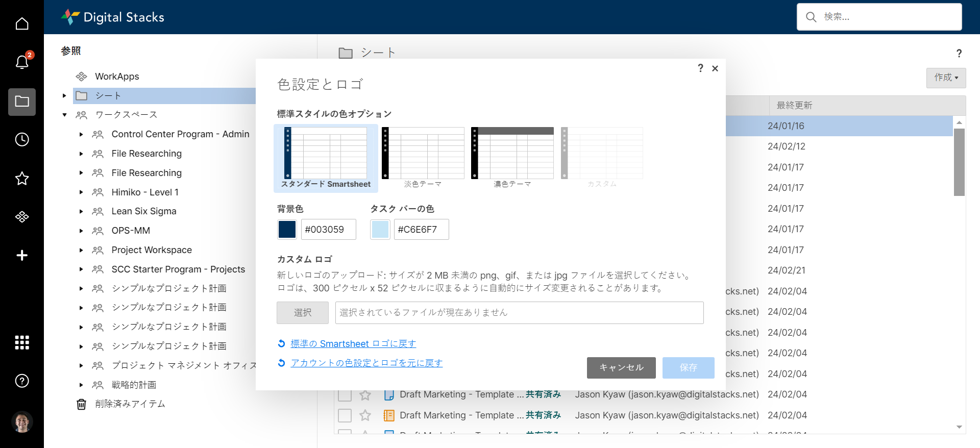Click the workspace icon beside OPS-MM

click(x=97, y=231)
